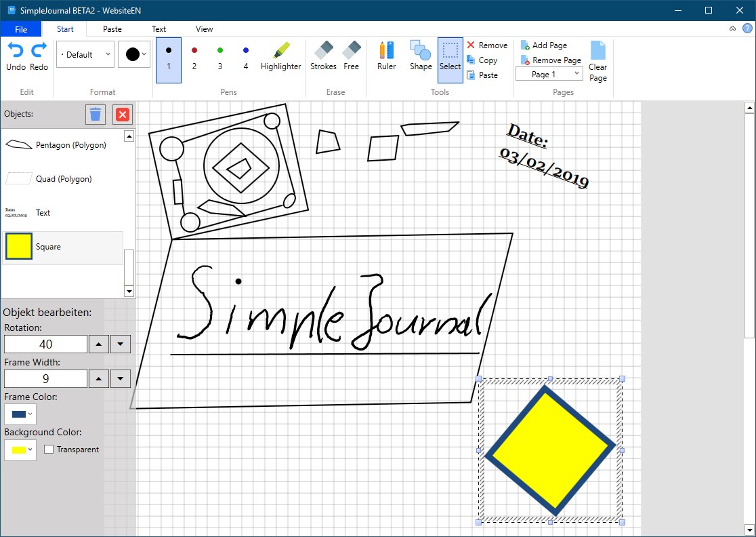Add a new page
Viewport: 756px width, 537px height.
pyautogui.click(x=543, y=45)
